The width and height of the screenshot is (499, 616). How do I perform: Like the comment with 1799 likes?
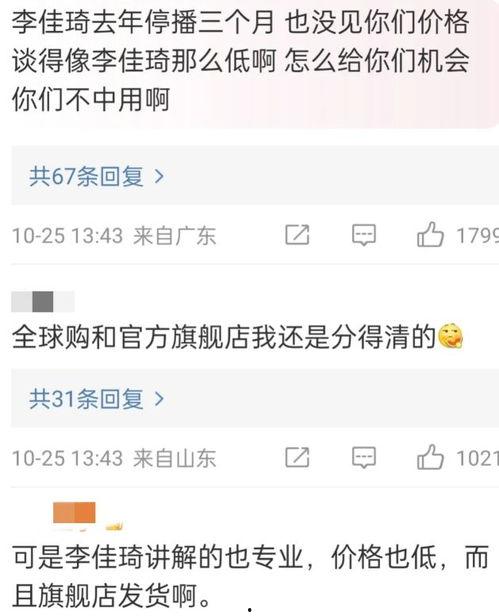tap(430, 234)
